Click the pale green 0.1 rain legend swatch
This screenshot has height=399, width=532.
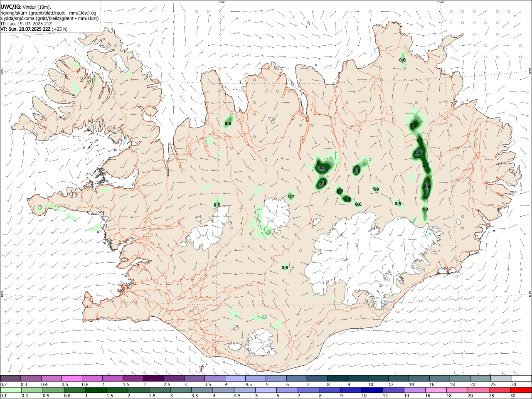pyautogui.click(x=11, y=390)
